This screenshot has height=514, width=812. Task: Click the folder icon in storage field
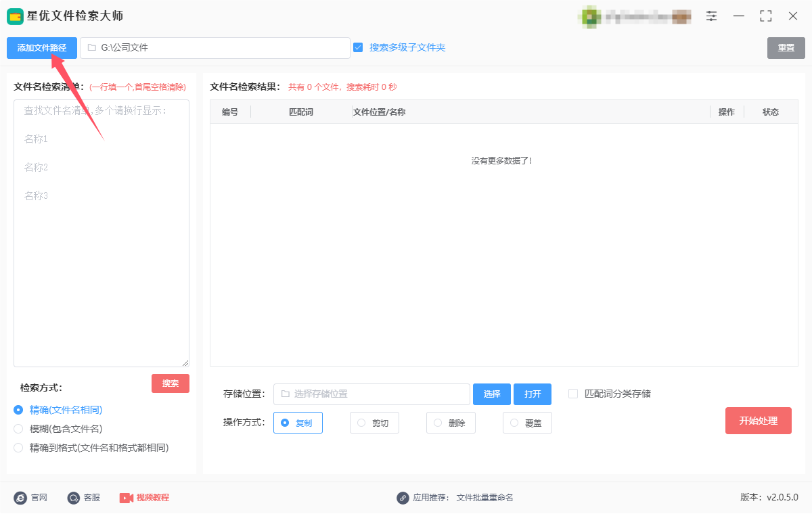[285, 394]
